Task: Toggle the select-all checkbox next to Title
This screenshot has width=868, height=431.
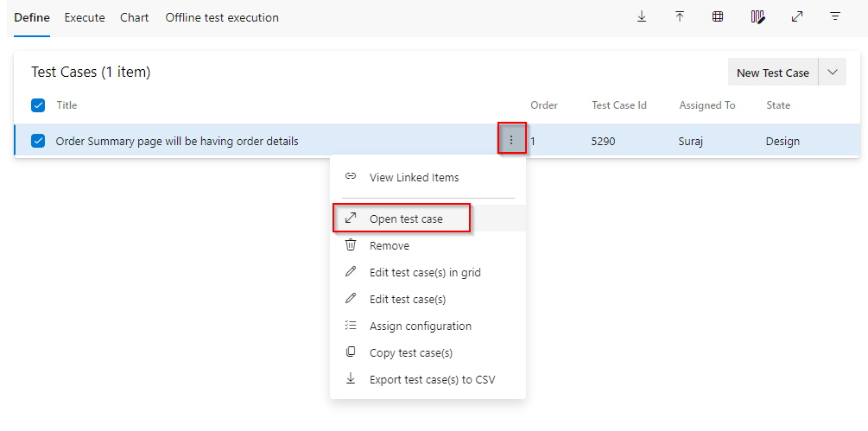Action: point(38,105)
